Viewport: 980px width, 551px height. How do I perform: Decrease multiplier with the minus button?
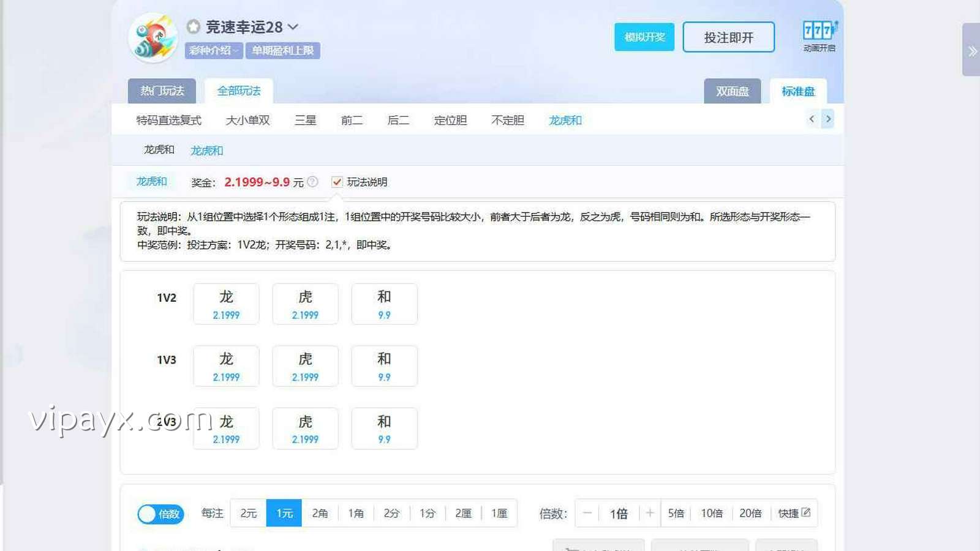tap(587, 513)
